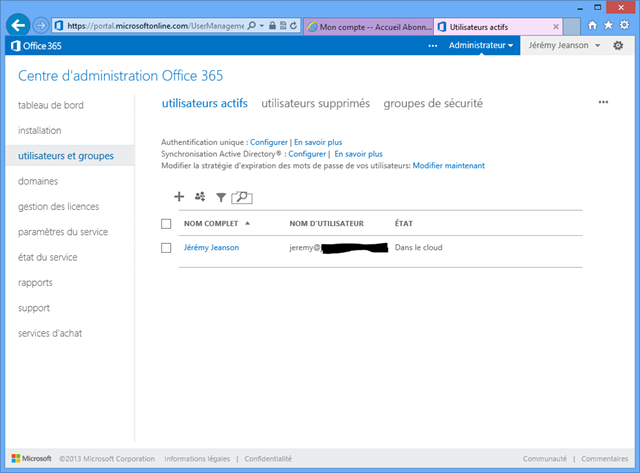Select Utilisateurs actifs browser tab
Viewport: 640px width, 473px height.
tap(498, 27)
